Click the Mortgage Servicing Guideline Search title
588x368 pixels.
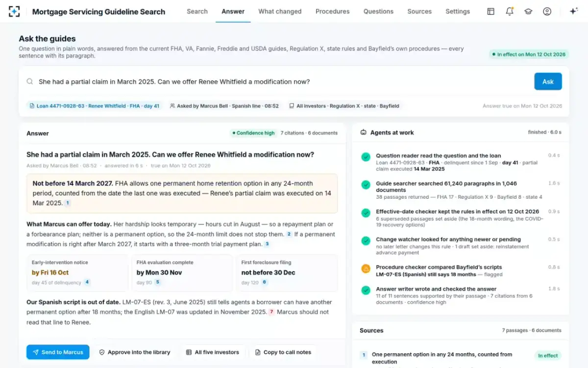[98, 12]
